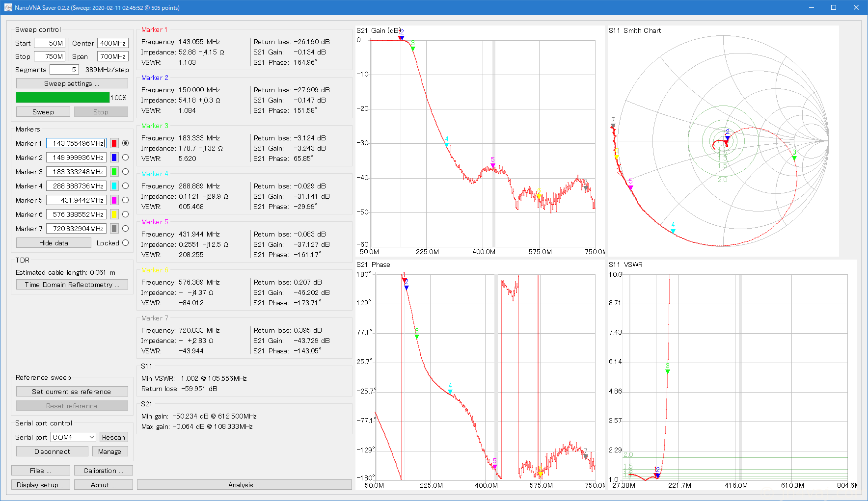
Task: Open the Calibration window
Action: [x=103, y=471]
